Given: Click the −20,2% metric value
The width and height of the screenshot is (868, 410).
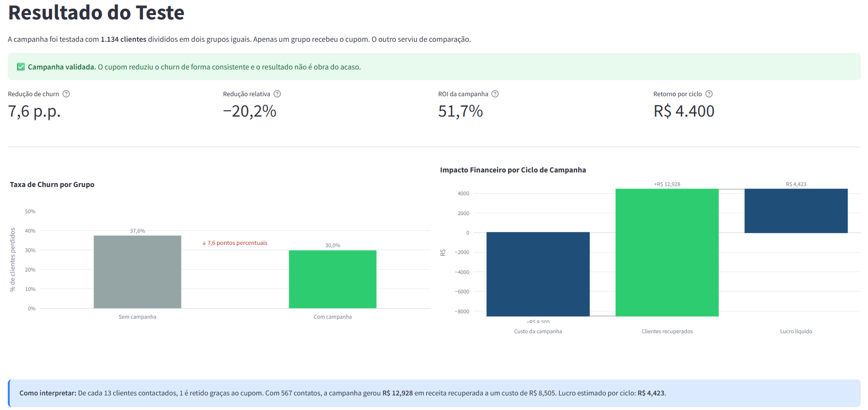Looking at the screenshot, I should click(249, 111).
